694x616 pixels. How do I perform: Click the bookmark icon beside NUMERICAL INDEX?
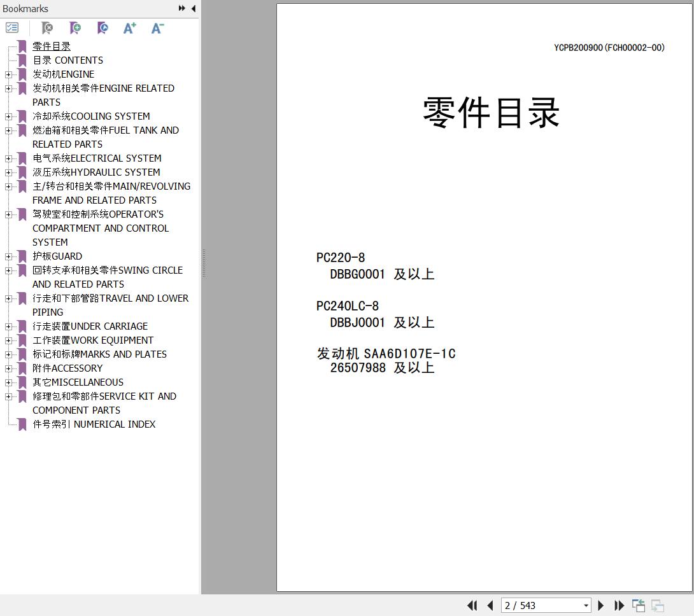[22, 424]
